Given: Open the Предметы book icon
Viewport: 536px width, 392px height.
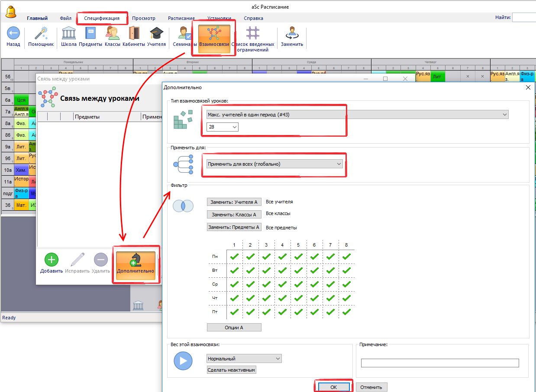Looking at the screenshot, I should pyautogui.click(x=90, y=34).
